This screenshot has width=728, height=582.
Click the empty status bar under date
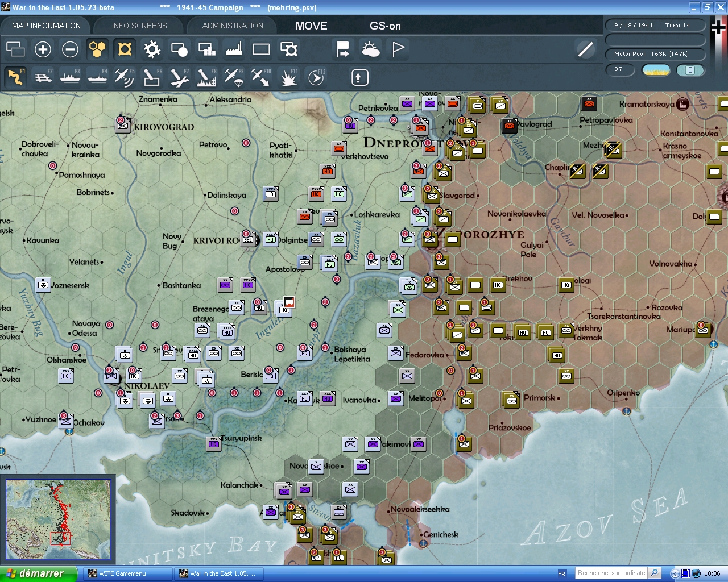point(655,40)
